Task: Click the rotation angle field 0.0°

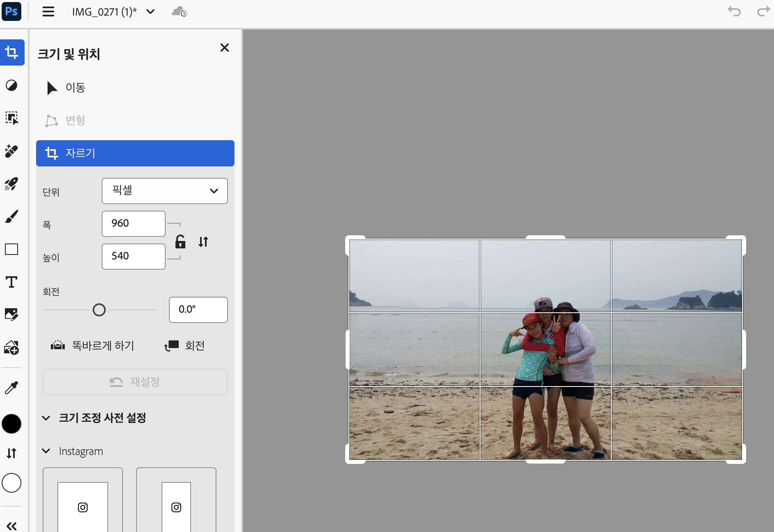Action: coord(198,310)
